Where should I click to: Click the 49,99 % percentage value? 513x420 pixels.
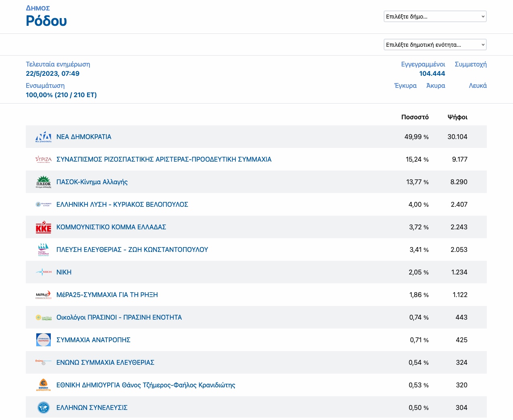tap(417, 137)
